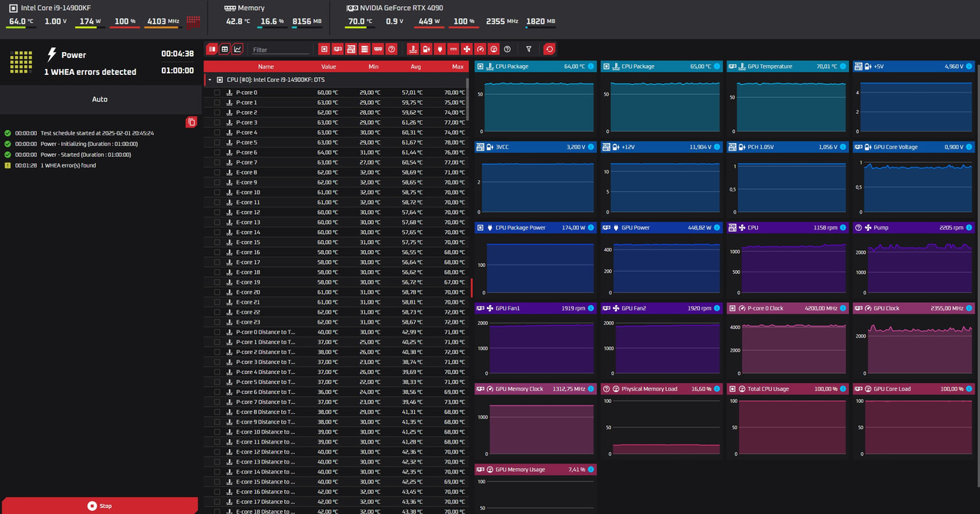The width and height of the screenshot is (980, 514).
Task: Click the P-core 0 Clock graph card
Action: point(786,340)
